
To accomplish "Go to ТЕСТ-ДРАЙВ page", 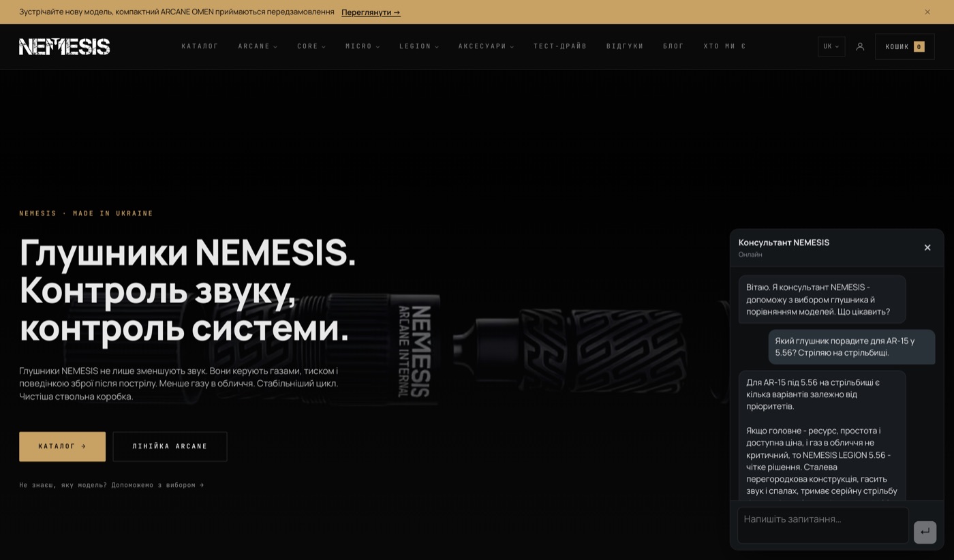I will click(560, 46).
